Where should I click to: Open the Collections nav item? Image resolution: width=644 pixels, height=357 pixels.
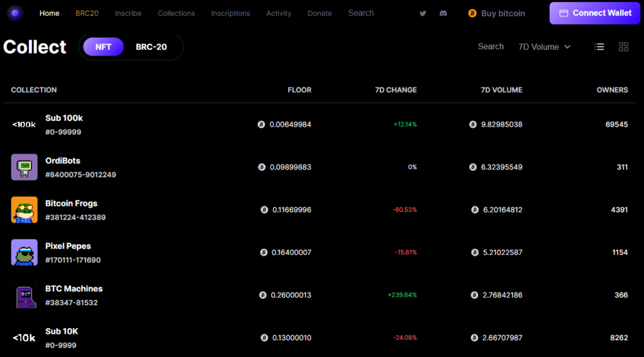[176, 13]
